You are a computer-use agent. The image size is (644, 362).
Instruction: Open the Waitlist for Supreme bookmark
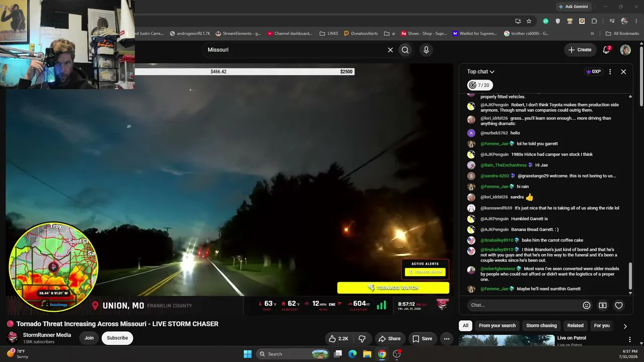coord(474,34)
